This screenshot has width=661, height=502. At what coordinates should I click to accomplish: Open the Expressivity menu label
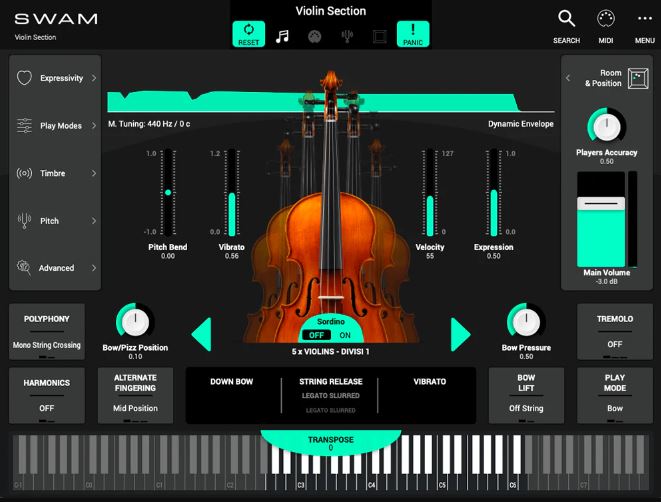pos(62,78)
